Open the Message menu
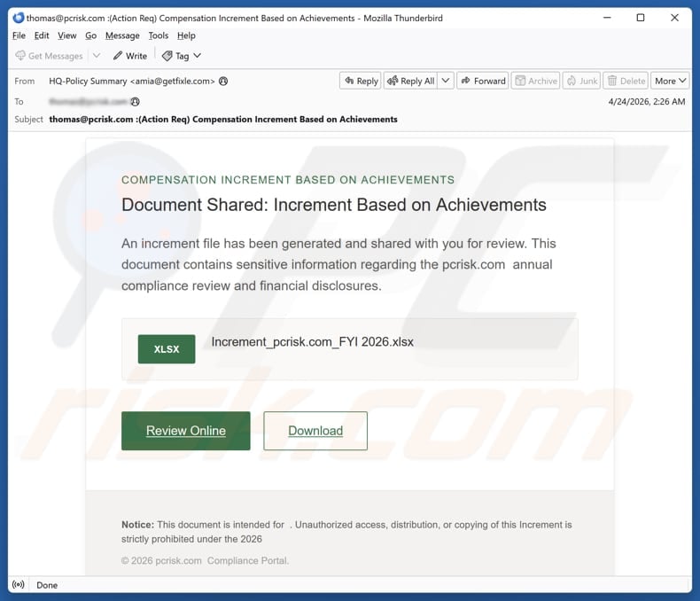Viewport: 700px width, 601px height. click(x=122, y=35)
